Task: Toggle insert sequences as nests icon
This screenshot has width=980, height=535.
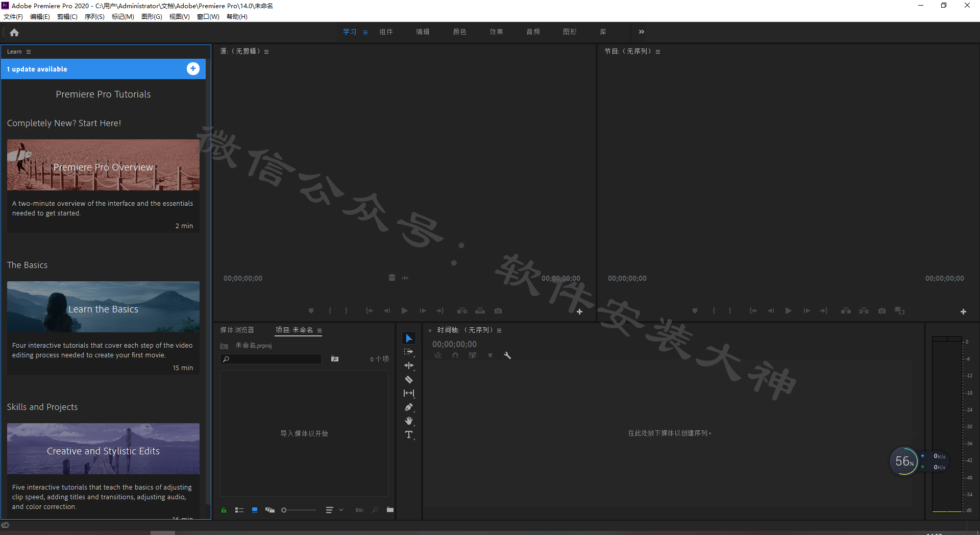Action: tap(438, 355)
